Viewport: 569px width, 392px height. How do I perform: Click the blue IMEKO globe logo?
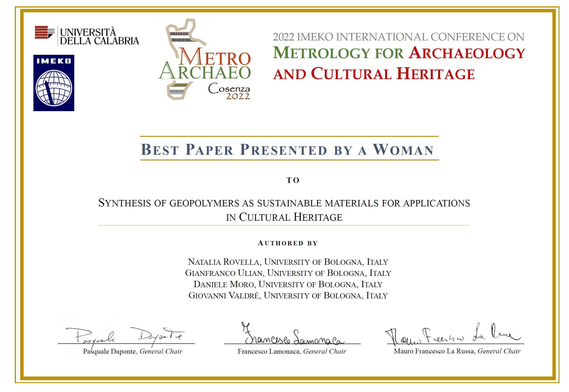[x=54, y=83]
